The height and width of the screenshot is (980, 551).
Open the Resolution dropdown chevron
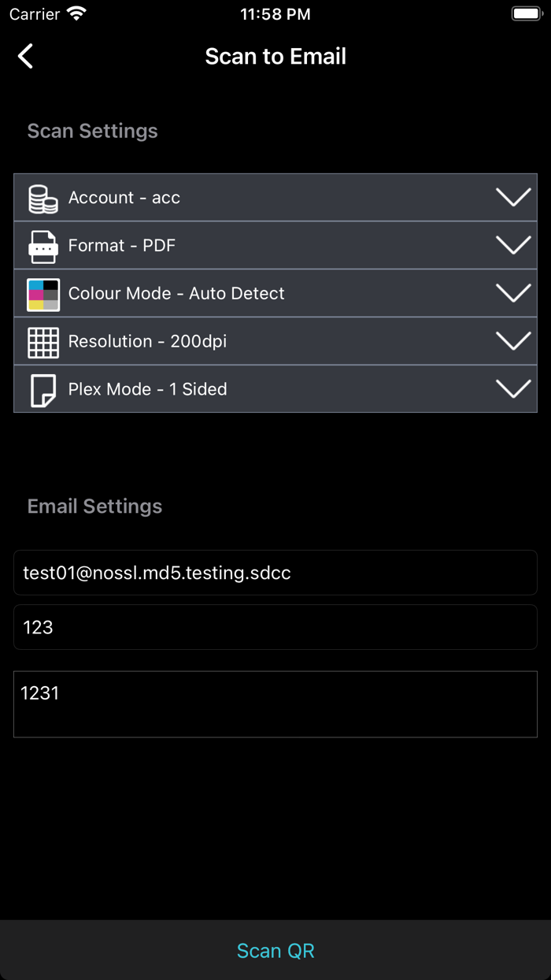(x=512, y=340)
